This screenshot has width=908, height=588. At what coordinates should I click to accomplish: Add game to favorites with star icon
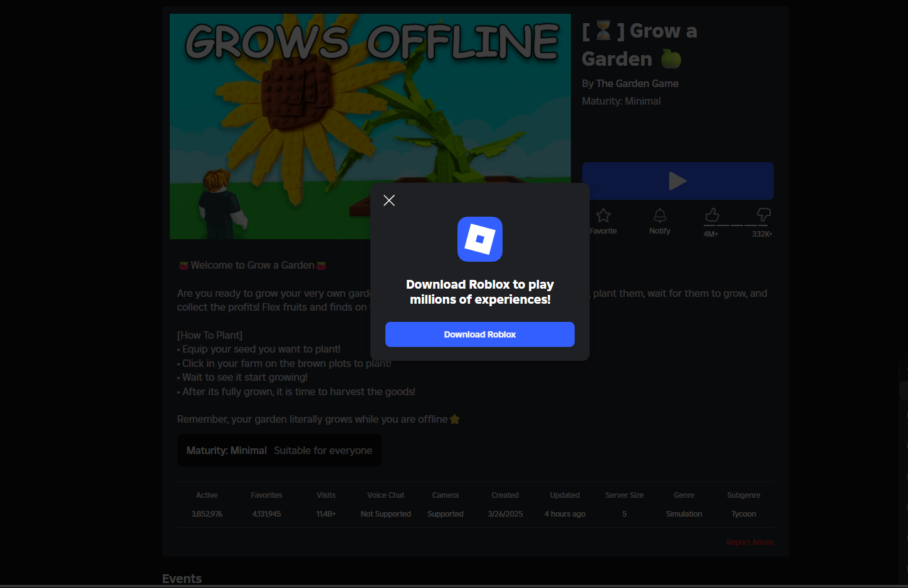[x=603, y=215]
